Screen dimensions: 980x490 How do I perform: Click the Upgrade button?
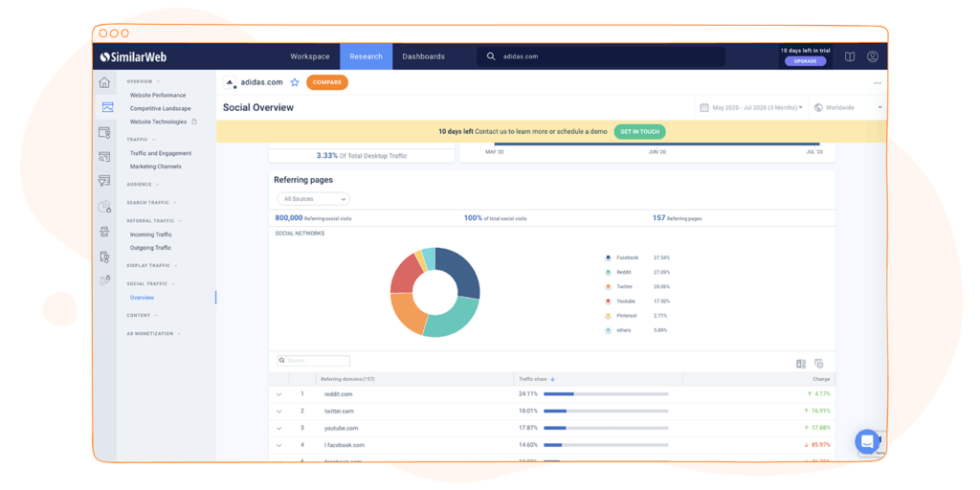pos(805,61)
